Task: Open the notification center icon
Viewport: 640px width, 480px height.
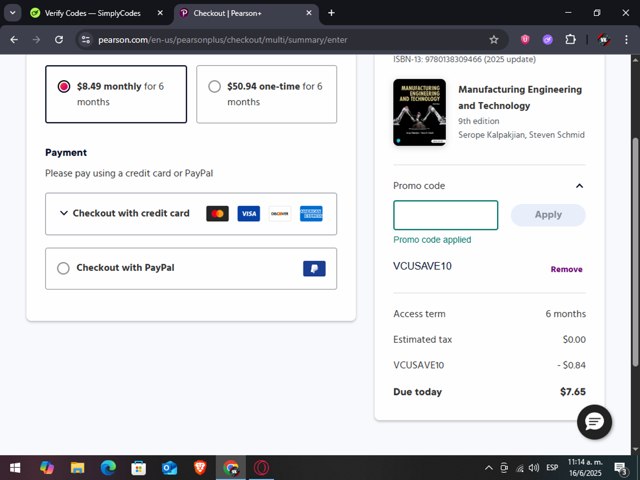Action: point(621,468)
